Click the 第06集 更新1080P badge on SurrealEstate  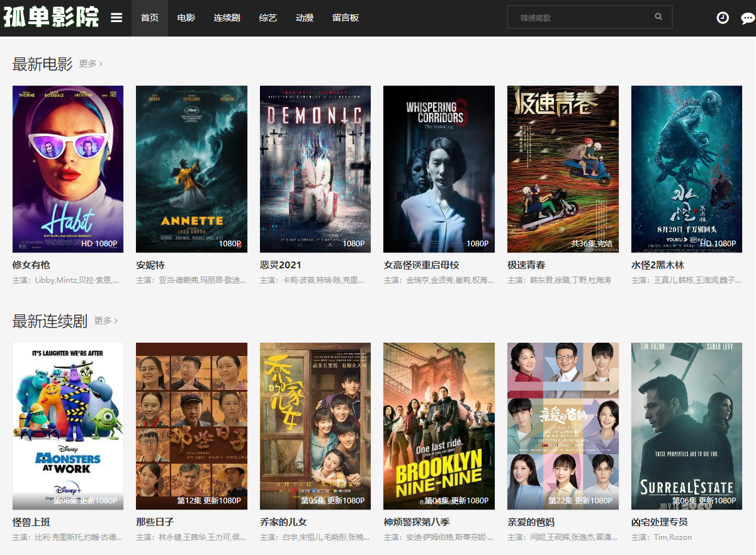pyautogui.click(x=704, y=501)
